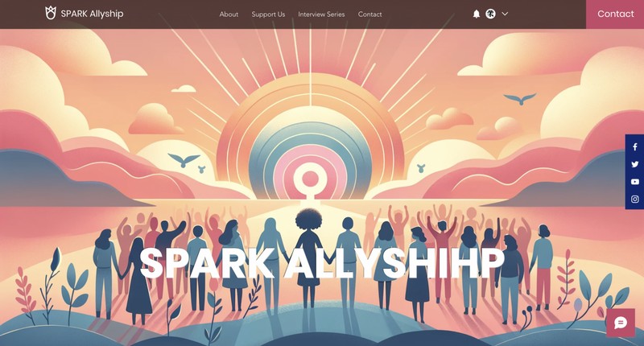
Task: Click the SPARK ALLYSHIHP hero heading
Action: [322, 263]
